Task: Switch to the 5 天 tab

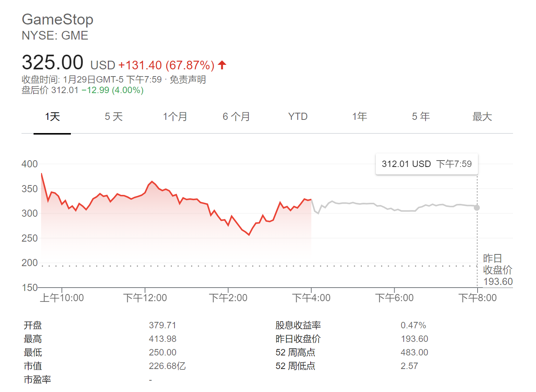Action: [x=114, y=117]
